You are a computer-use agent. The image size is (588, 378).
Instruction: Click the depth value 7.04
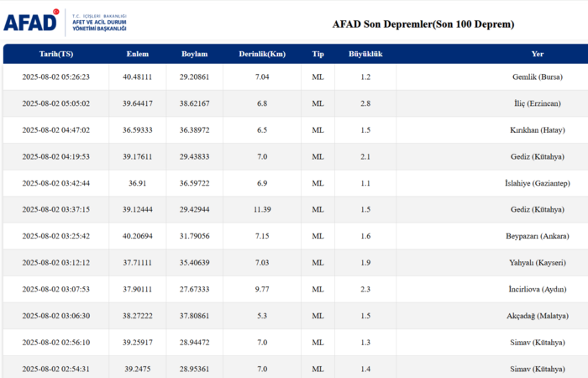262,77
